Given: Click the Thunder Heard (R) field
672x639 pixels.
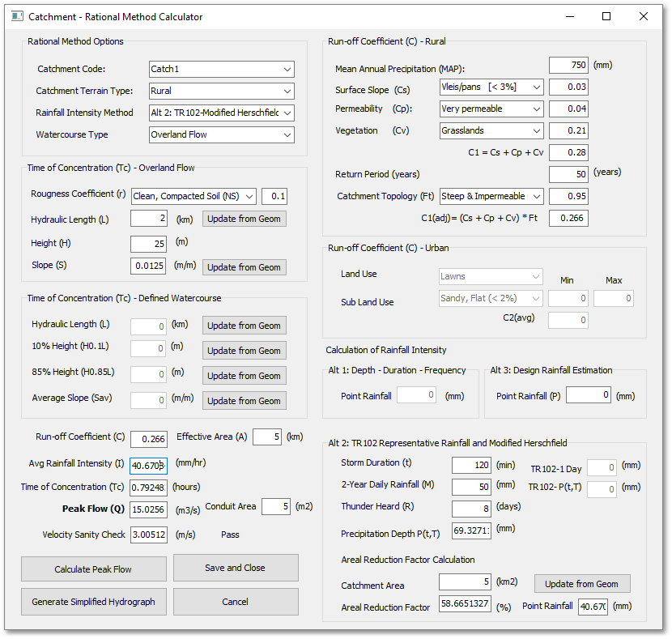Looking at the screenshot, I should click(x=471, y=509).
